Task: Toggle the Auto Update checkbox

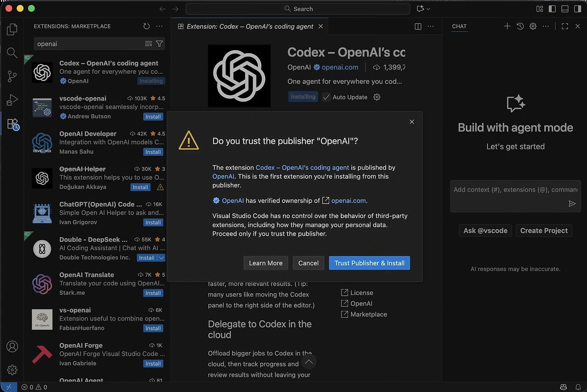Action: click(x=326, y=97)
